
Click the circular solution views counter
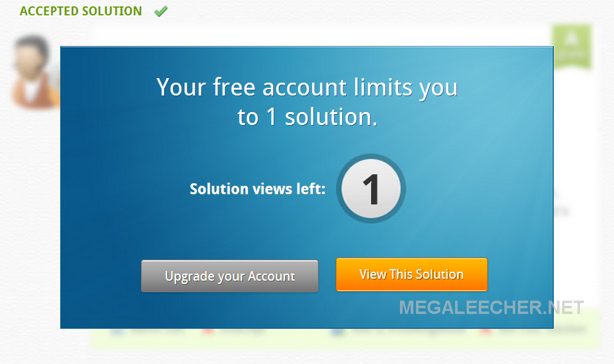pos(371,188)
